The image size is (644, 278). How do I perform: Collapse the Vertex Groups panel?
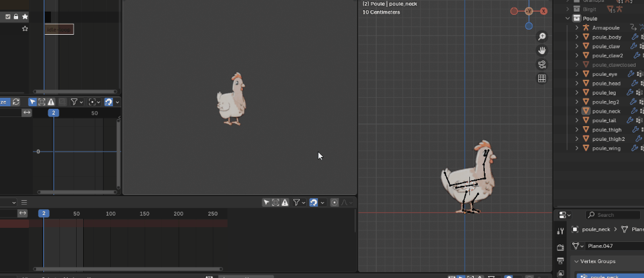point(576,261)
